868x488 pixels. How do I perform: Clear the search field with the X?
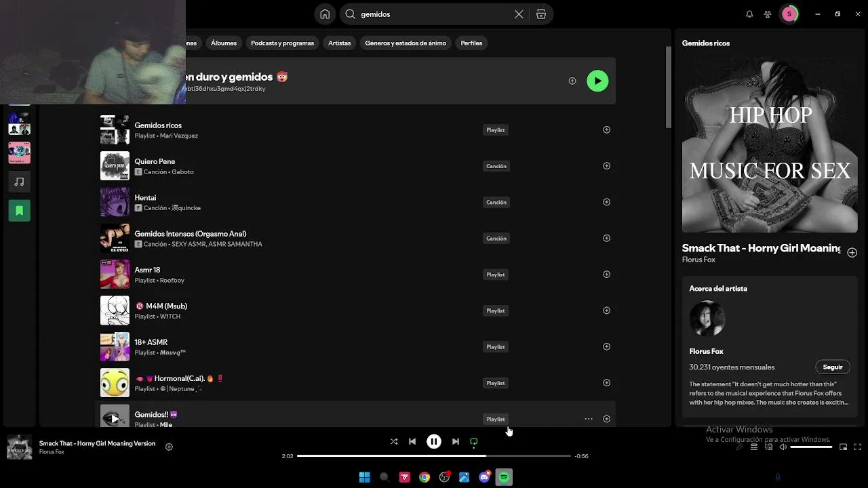519,14
